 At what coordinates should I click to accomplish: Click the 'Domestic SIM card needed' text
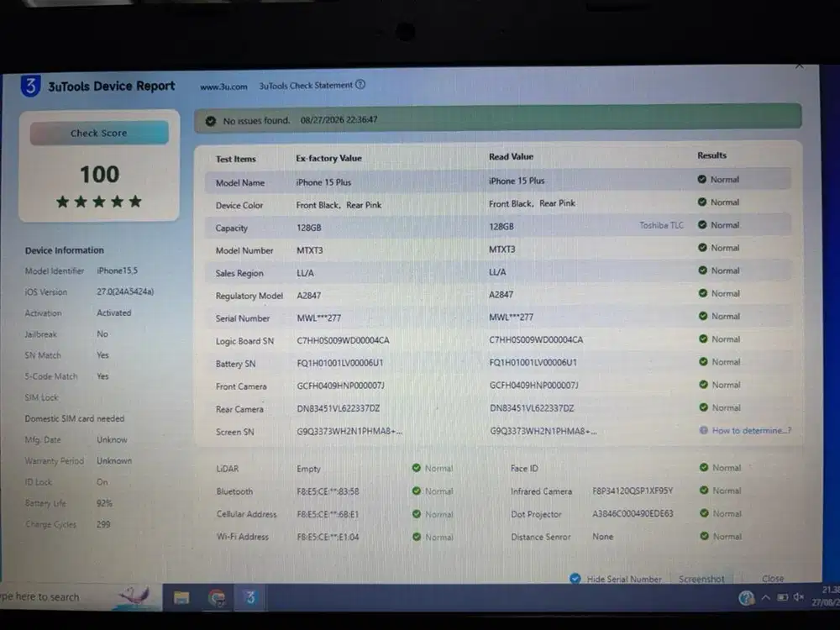click(75, 418)
